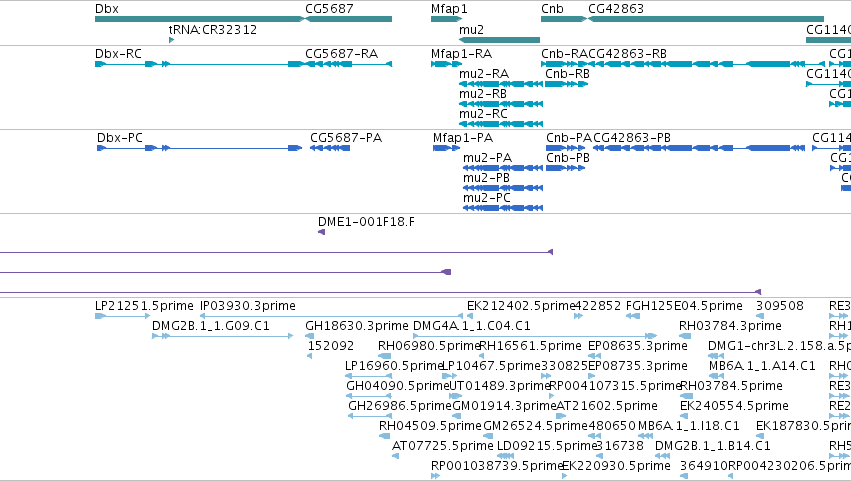Select the CG42863 gene span bar

706,19
